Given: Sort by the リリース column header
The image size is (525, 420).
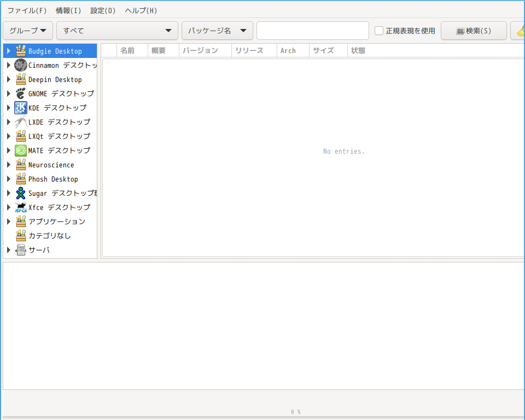Looking at the screenshot, I should click(x=254, y=50).
